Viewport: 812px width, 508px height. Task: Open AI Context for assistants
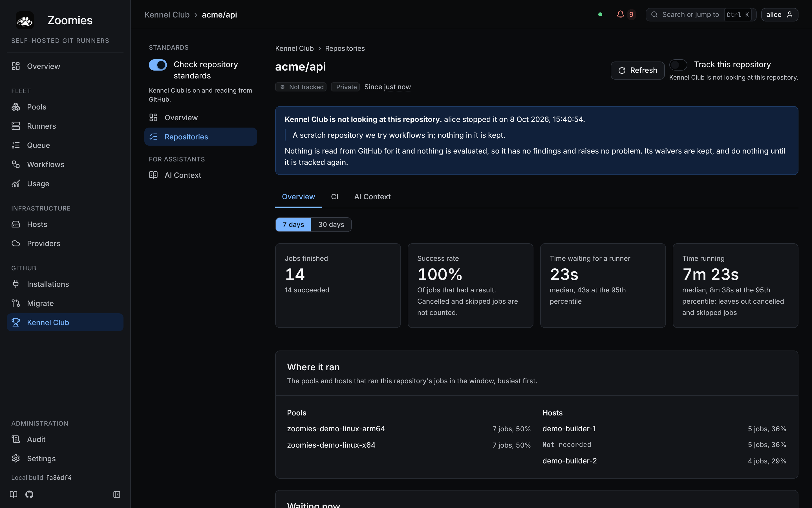click(201, 175)
